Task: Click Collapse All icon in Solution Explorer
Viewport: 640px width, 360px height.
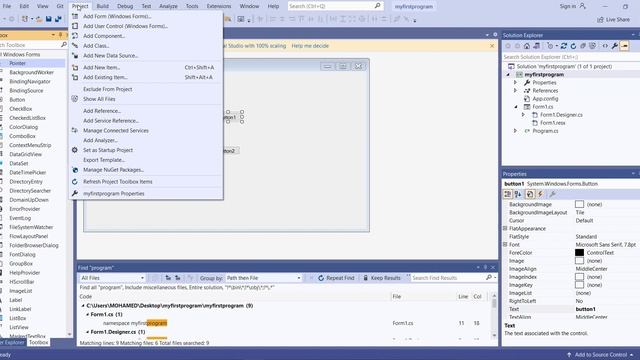Action: [583, 46]
